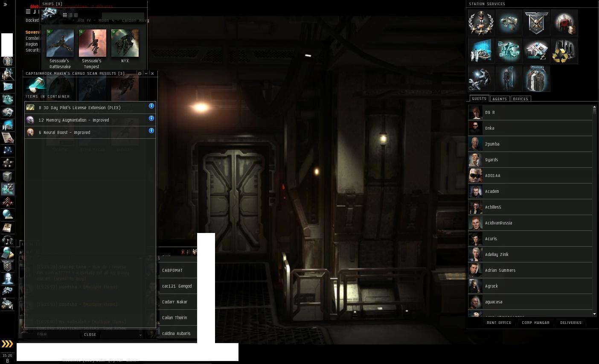Open the jukebox headphones icon
This screenshot has width=599, height=364.
pos(7,240)
